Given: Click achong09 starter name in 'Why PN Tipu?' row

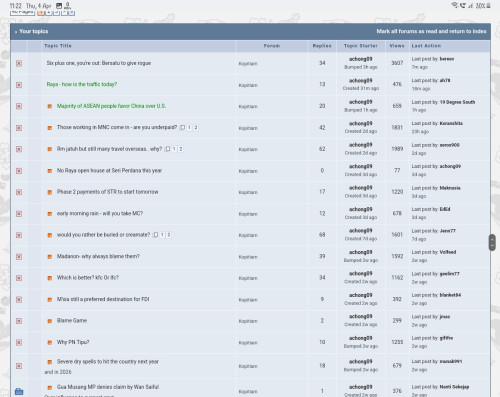Looking at the screenshot, I should click(361, 338).
